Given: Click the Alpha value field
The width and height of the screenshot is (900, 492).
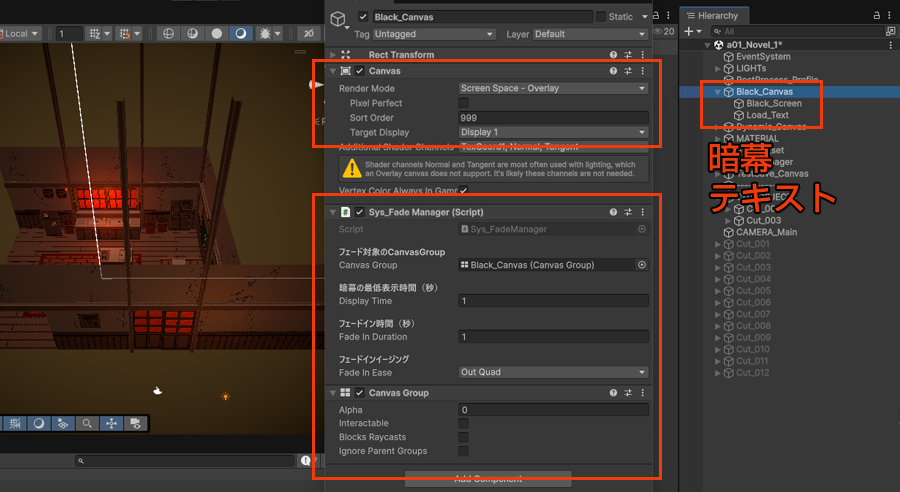Looking at the screenshot, I should [553, 410].
